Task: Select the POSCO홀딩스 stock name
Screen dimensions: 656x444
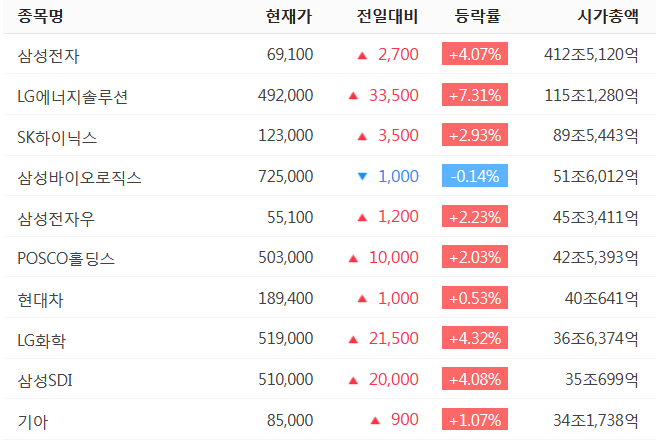Action: click(x=66, y=258)
